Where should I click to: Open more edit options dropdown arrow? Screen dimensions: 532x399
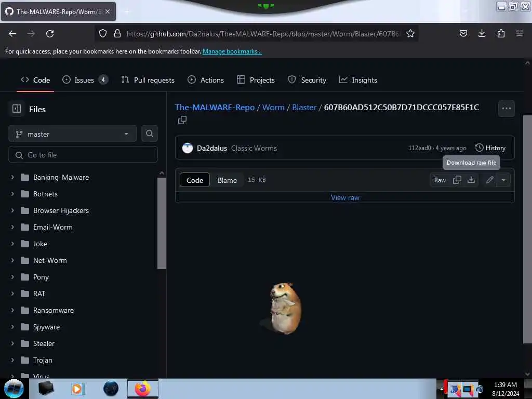503,180
